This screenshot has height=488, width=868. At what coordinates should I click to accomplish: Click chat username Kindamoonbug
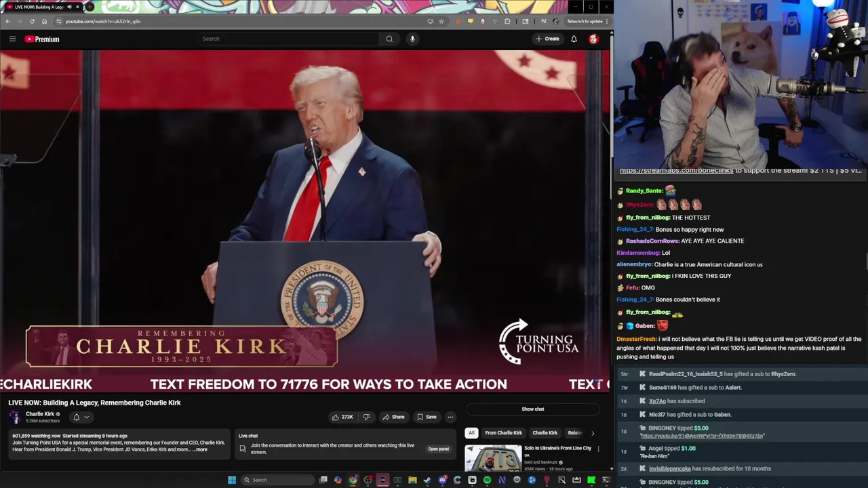(638, 253)
